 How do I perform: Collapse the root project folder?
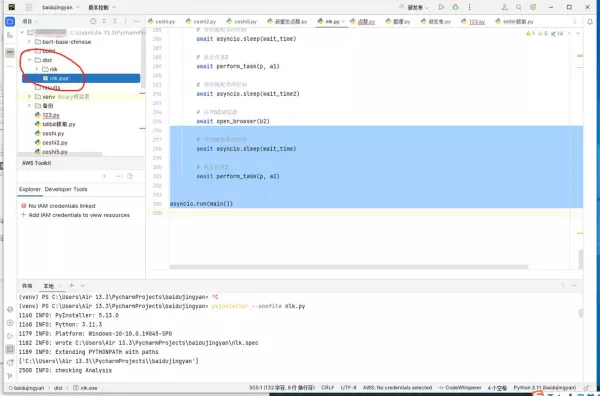[x=22, y=32]
